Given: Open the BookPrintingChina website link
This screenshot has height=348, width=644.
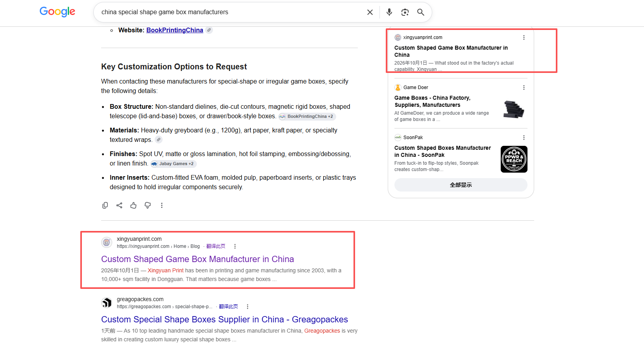Looking at the screenshot, I should coord(175,30).
